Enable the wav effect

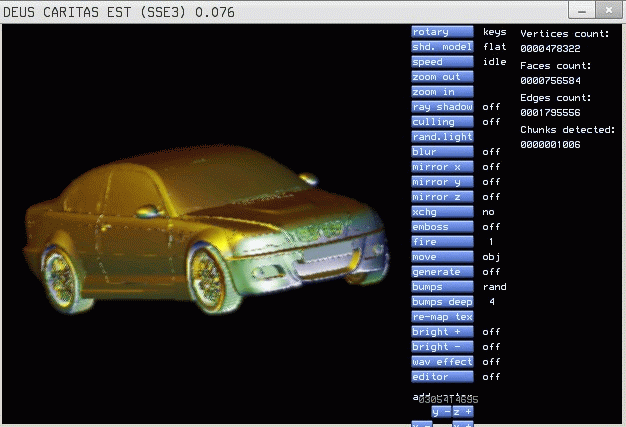442,362
